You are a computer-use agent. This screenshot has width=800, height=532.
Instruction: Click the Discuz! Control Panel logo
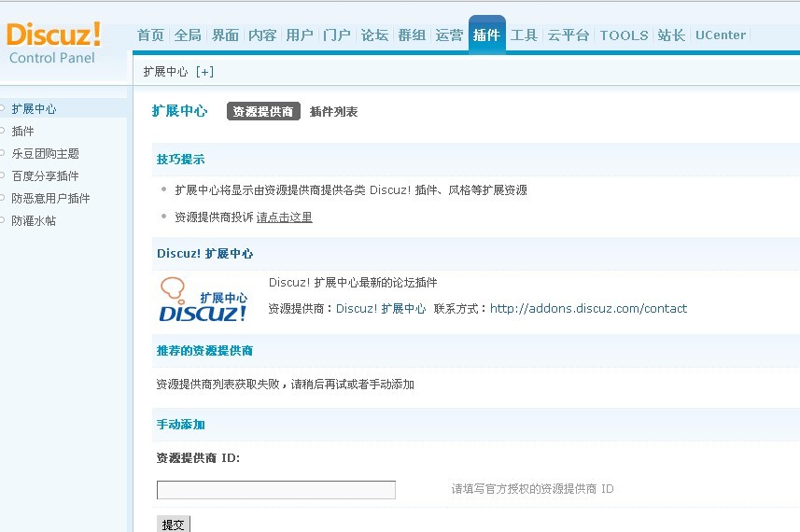pos(53,43)
